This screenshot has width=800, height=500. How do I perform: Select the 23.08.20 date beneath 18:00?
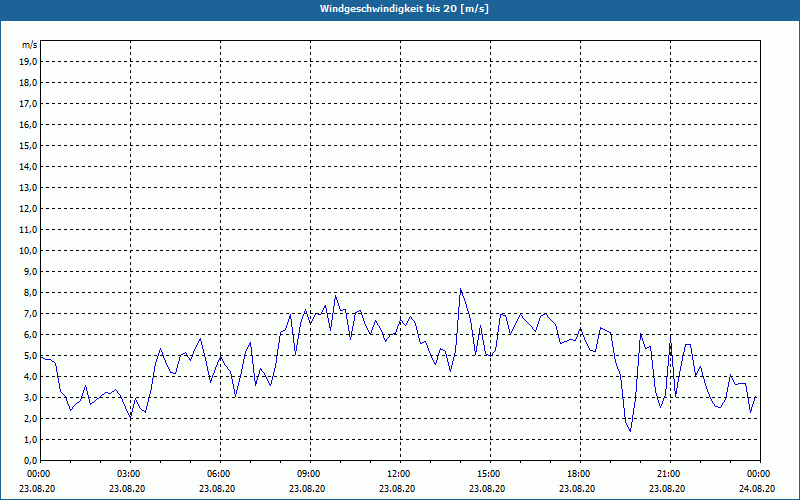[x=577, y=488]
